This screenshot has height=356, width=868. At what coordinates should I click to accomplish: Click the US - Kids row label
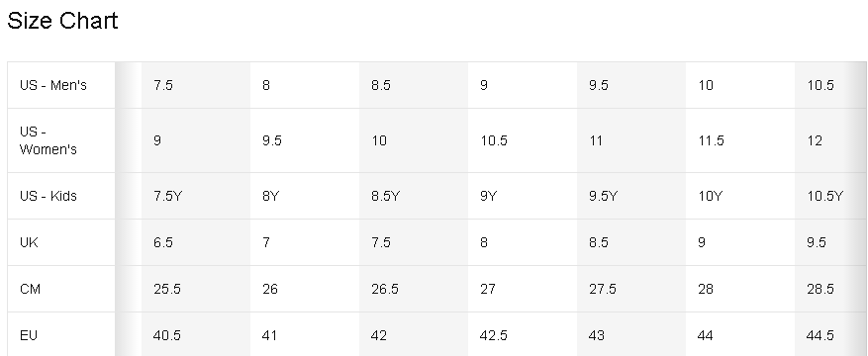click(x=61, y=196)
